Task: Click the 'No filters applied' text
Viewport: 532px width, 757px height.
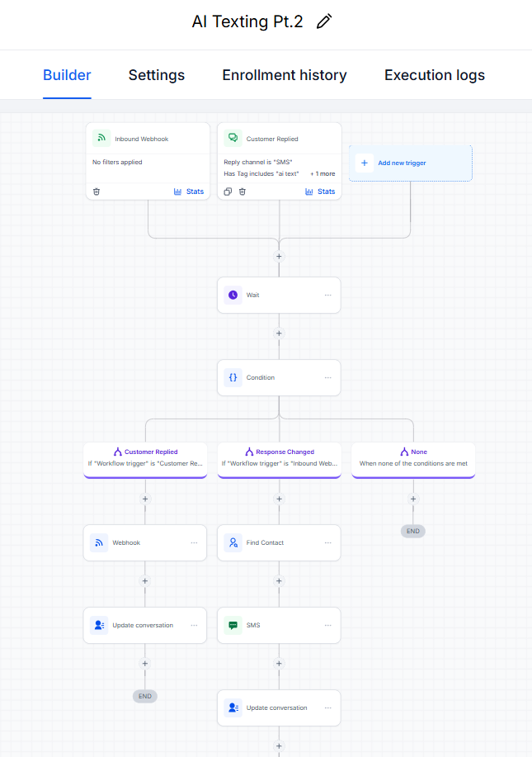Action: coord(117,162)
